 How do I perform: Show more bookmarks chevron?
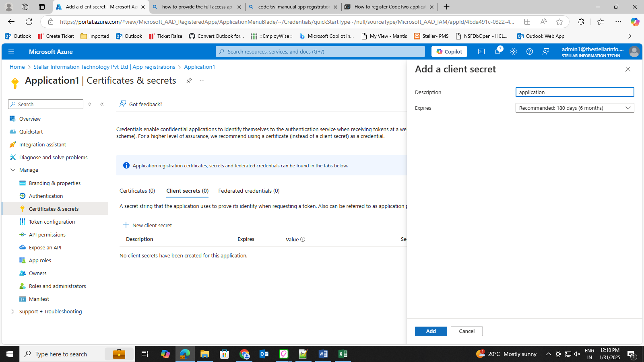630,36
